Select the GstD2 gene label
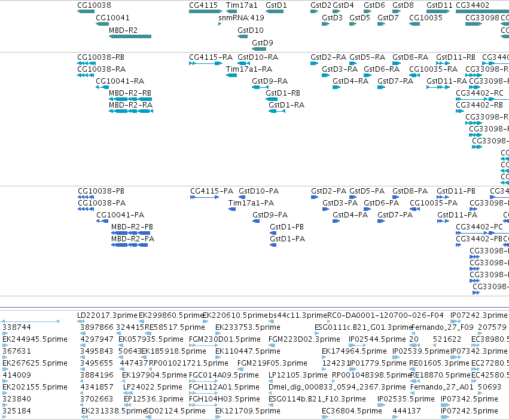 [321, 5]
